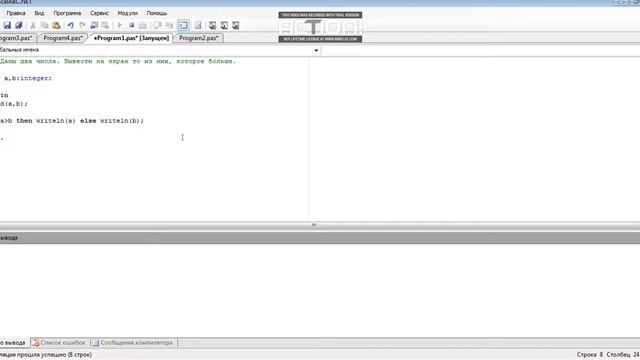The height and width of the screenshot is (360, 640).
Task: Click the Copy toolbar icon
Action: [44, 25]
